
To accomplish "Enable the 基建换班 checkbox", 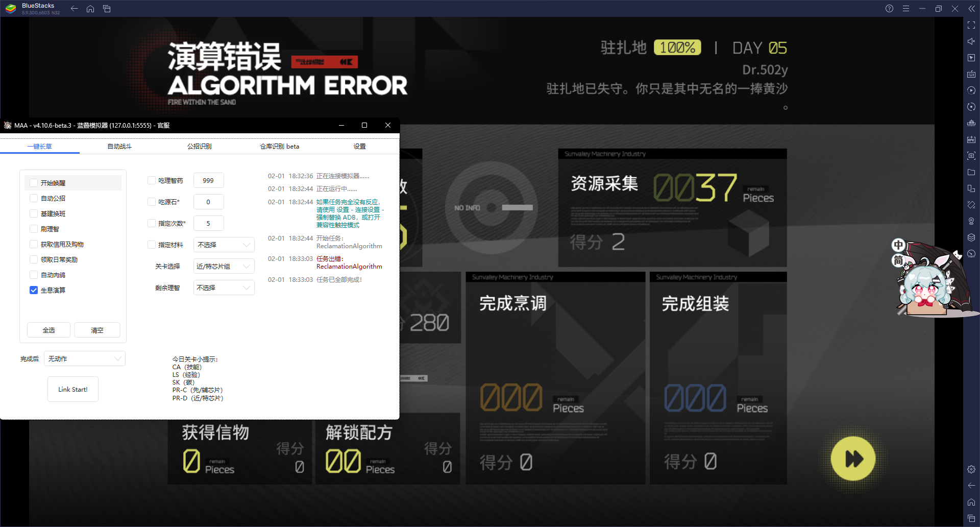I will [34, 213].
